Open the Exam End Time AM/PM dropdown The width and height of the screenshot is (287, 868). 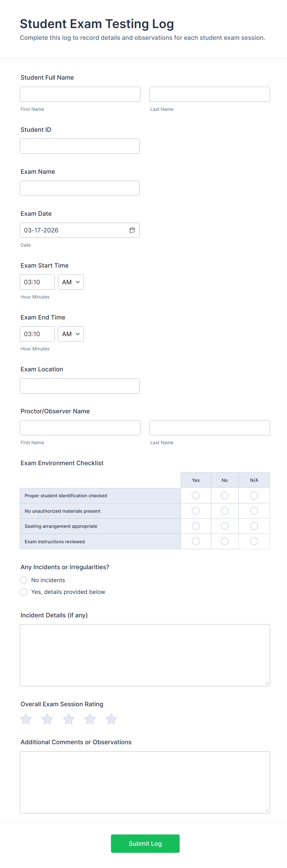click(71, 334)
